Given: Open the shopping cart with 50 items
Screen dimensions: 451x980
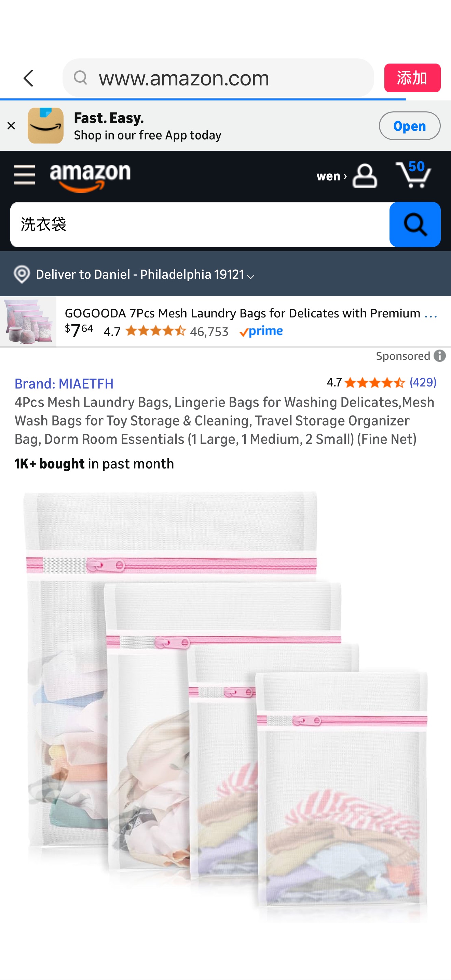Looking at the screenshot, I should click(x=413, y=175).
